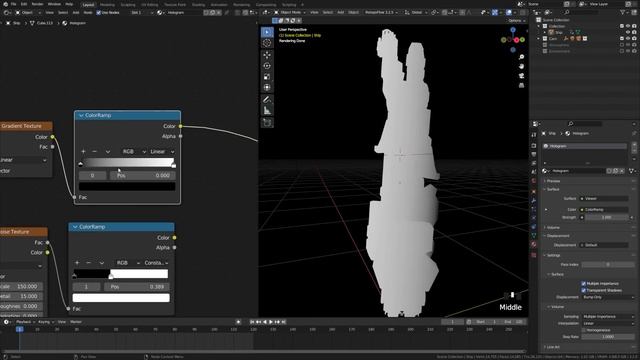This screenshot has height=360, width=640.
Task: Select the Cursor tool in viewport toolbar
Action: (267, 43)
